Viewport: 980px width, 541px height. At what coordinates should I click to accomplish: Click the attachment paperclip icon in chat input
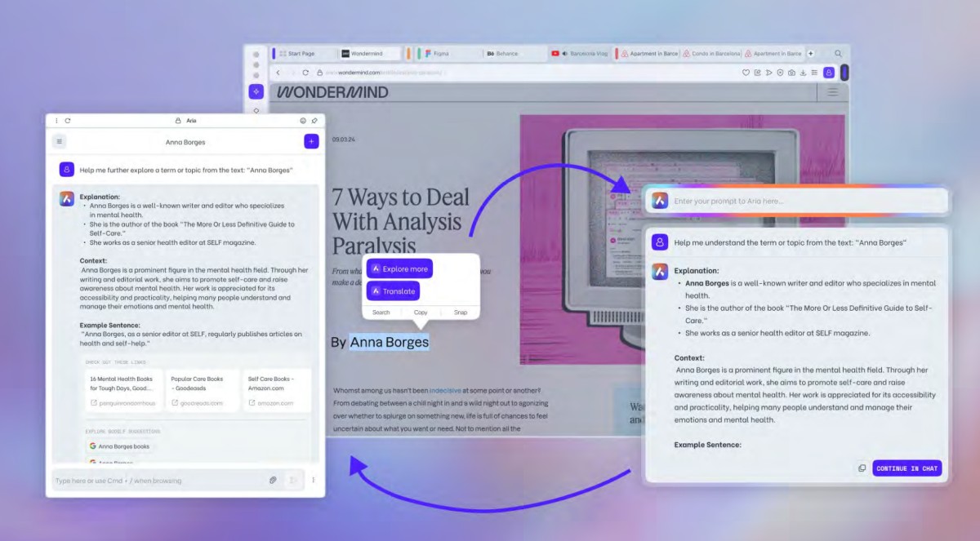pos(273,481)
